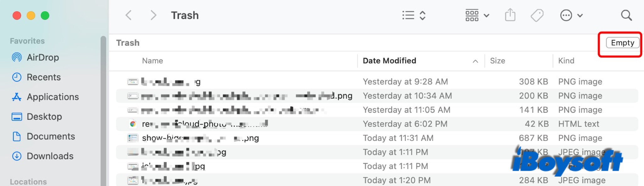The image size is (644, 186).
Task: Open AirDrop from the sidebar
Action: click(x=43, y=57)
